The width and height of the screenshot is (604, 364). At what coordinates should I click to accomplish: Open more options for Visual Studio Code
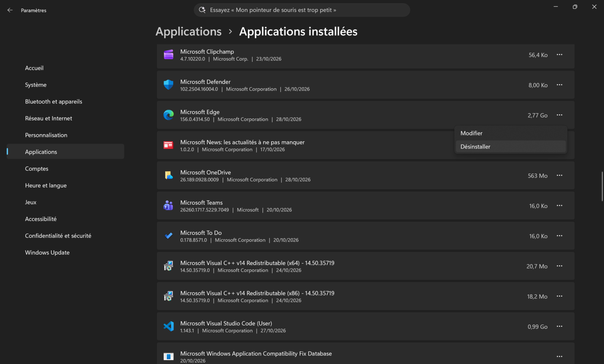(x=559, y=327)
